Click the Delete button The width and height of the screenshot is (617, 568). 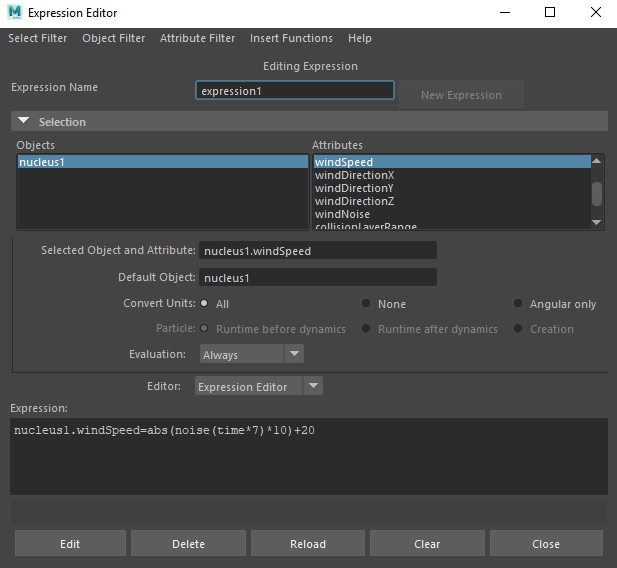[188, 543]
